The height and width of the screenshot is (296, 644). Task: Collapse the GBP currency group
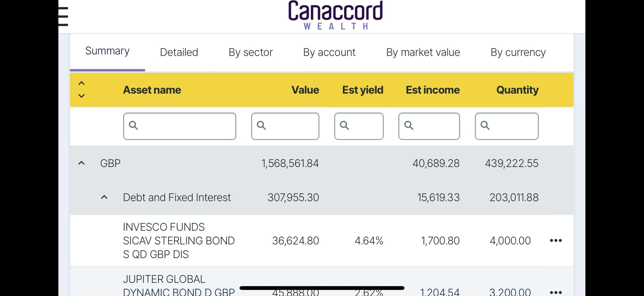click(x=82, y=163)
